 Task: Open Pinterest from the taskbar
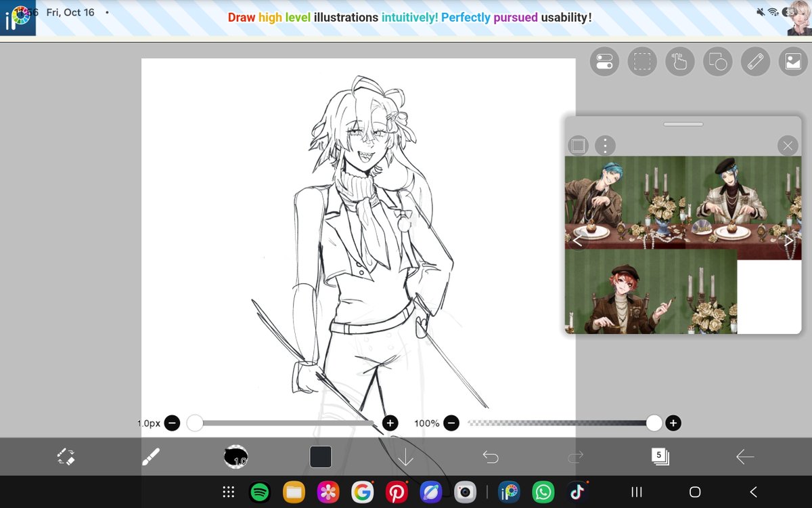[x=396, y=492]
